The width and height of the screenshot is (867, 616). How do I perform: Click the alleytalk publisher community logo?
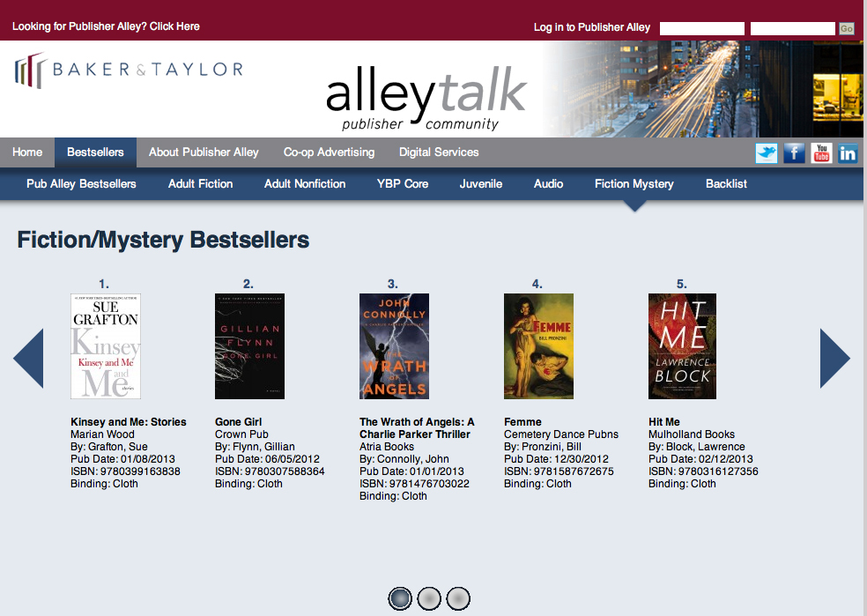(x=426, y=99)
